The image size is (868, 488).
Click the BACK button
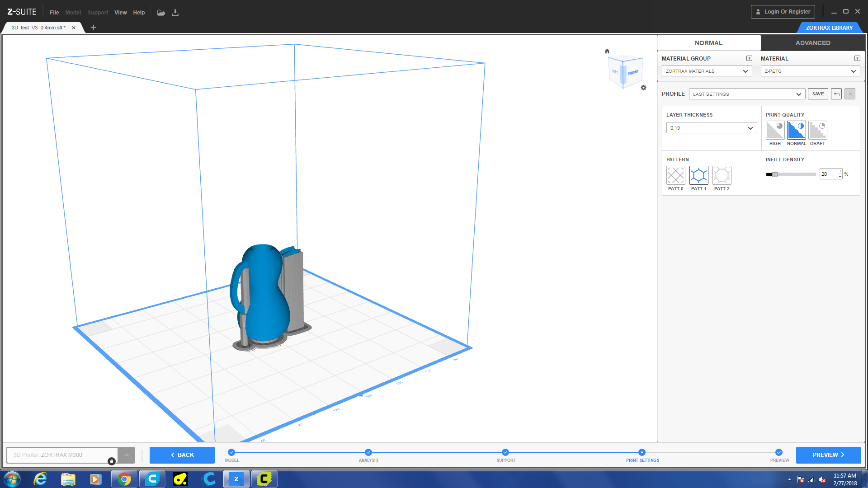182,455
